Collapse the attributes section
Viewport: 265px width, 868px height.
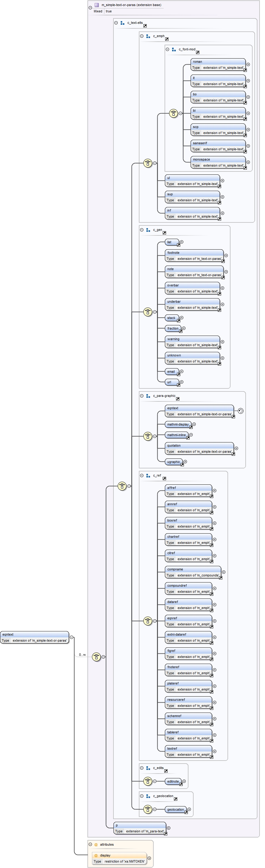pos(90,844)
